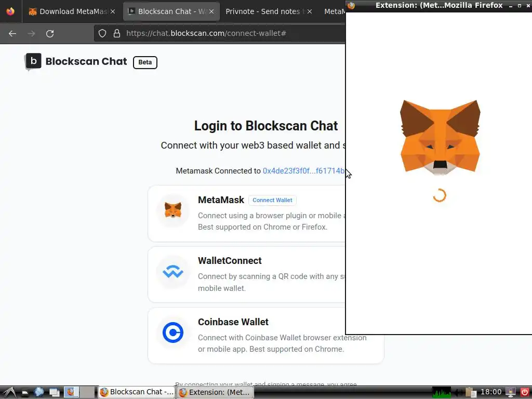
Task: Open the file manager taskbar icon
Action: click(25, 393)
